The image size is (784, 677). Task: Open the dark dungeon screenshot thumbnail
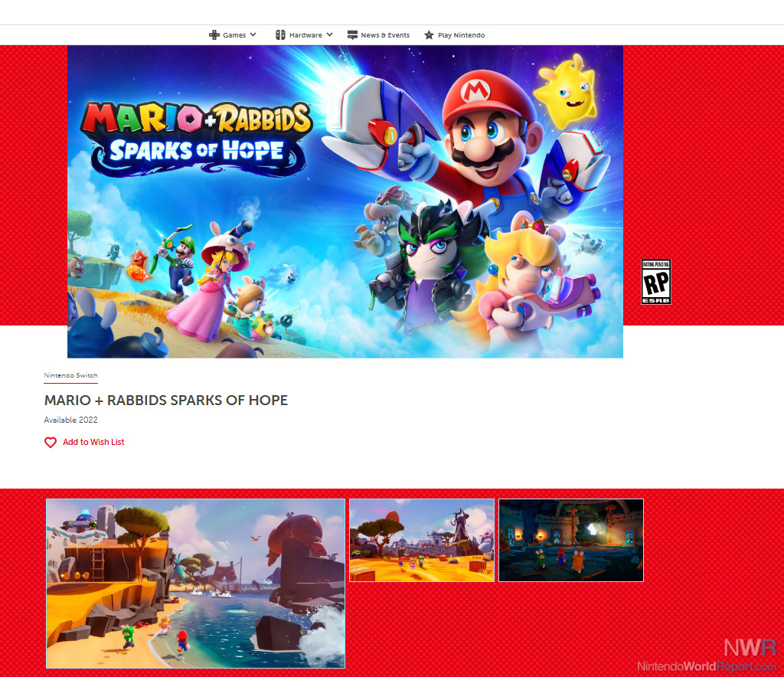[x=571, y=540]
